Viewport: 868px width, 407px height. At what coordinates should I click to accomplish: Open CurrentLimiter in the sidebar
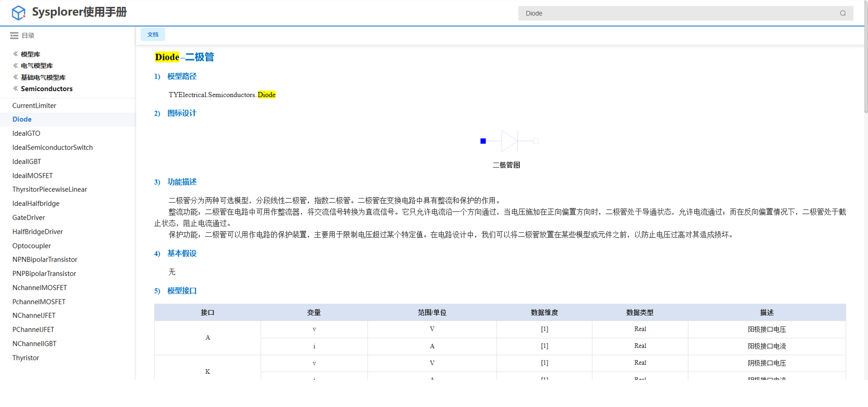[x=34, y=106]
